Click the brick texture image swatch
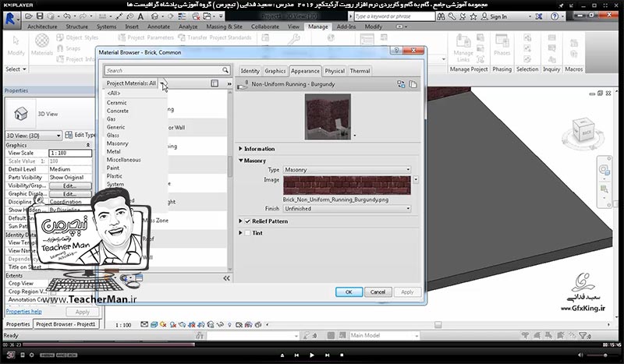 click(x=346, y=185)
